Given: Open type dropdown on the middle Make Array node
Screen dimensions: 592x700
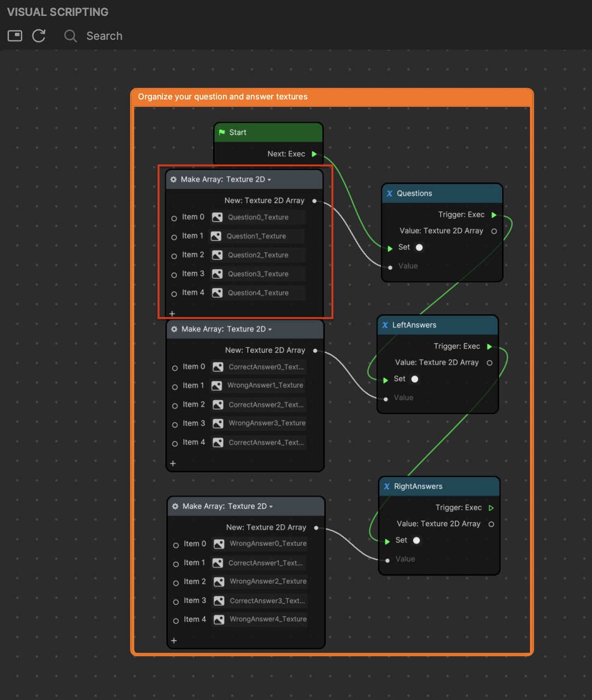Looking at the screenshot, I should [270, 330].
